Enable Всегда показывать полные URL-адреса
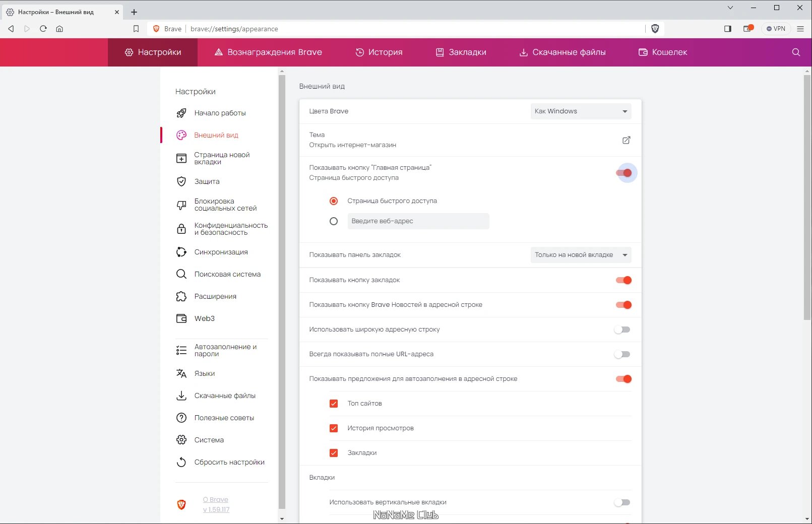The width and height of the screenshot is (812, 524). (x=622, y=354)
